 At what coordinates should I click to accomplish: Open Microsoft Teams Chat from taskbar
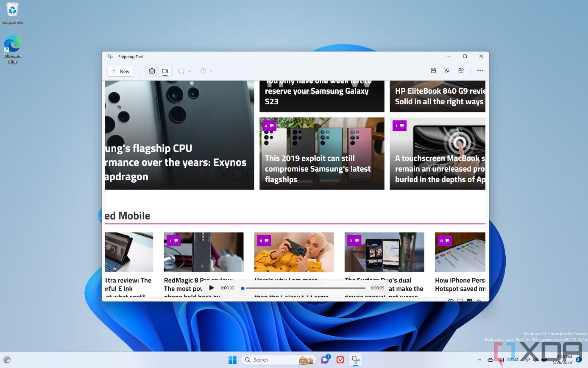[x=325, y=360]
